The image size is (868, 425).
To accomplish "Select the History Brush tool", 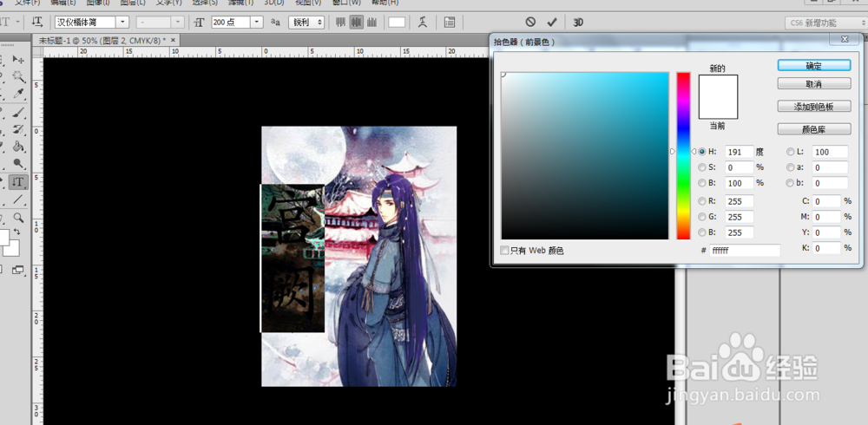I will pos(18,129).
